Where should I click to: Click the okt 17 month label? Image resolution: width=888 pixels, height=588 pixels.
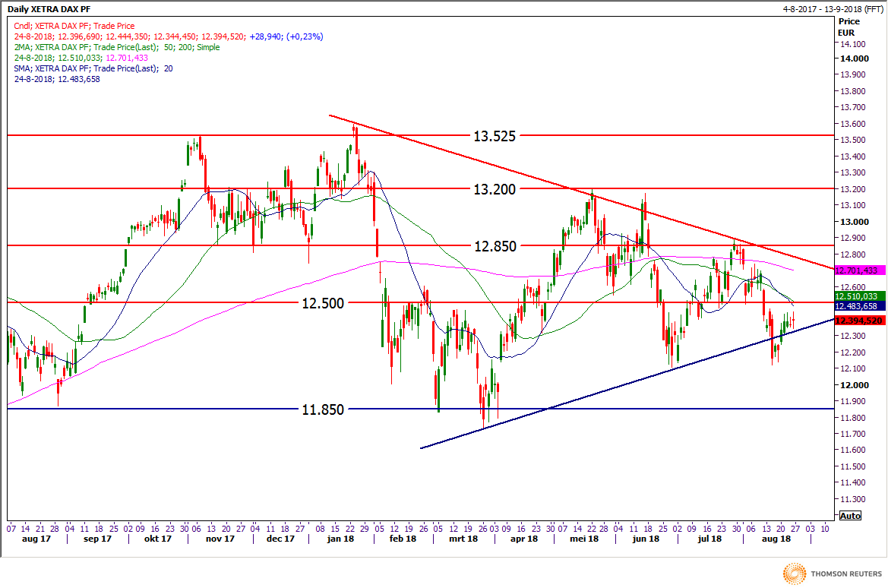(157, 539)
